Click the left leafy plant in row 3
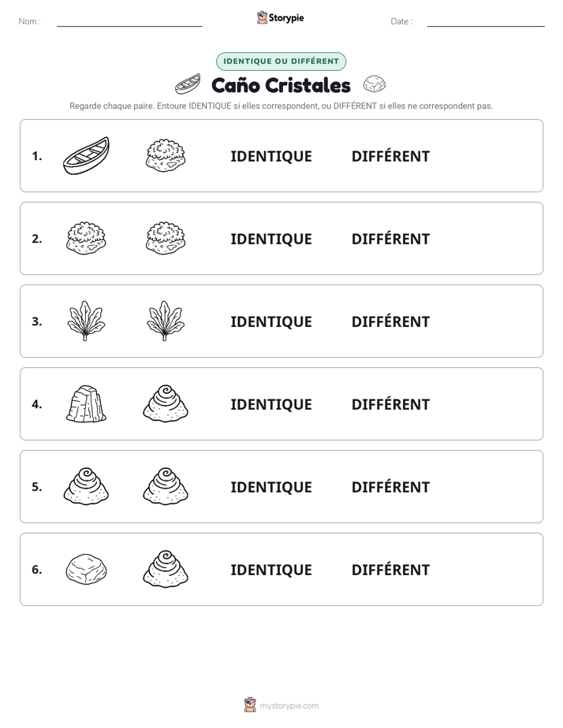This screenshot has height=728, width=563. coord(86,321)
